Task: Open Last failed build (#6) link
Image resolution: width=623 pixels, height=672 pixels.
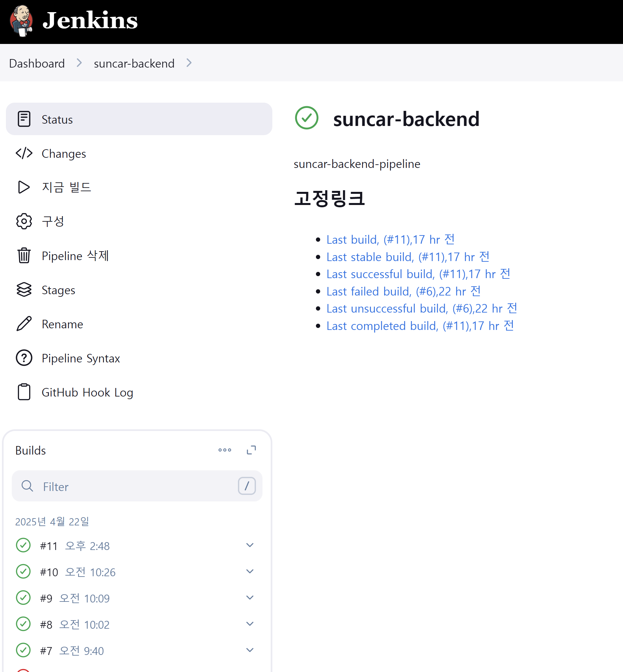Action: [403, 292]
